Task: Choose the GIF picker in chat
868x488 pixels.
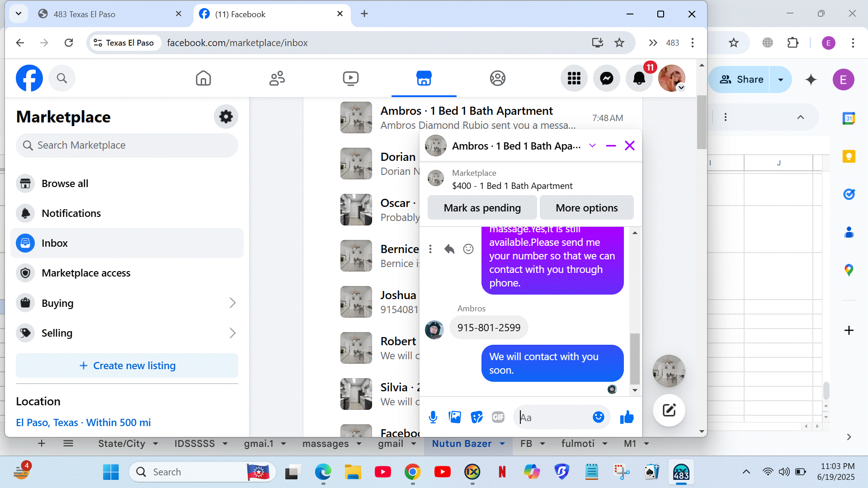Action: (498, 417)
